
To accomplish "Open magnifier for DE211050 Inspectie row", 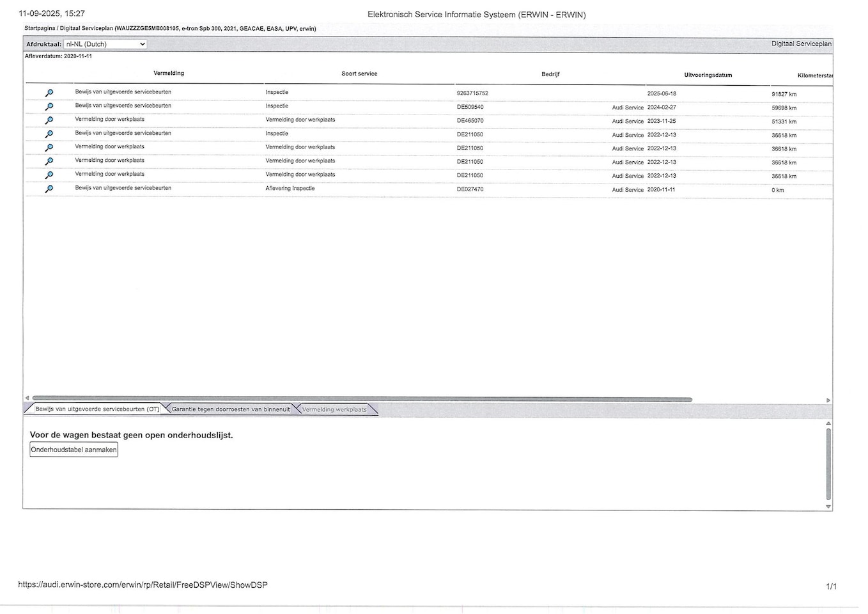I will [x=49, y=134].
